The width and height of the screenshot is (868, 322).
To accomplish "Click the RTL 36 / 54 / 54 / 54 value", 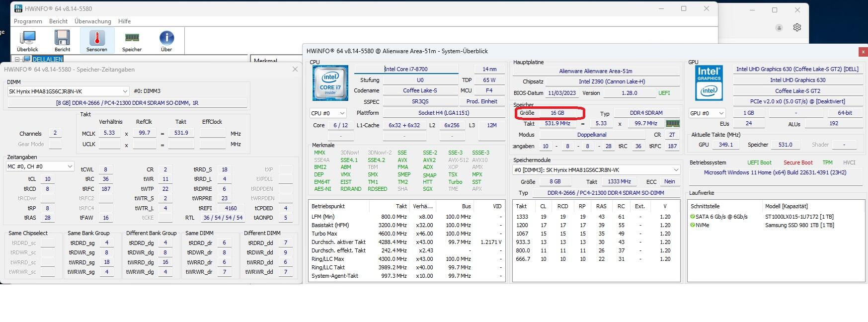I will point(223,218).
